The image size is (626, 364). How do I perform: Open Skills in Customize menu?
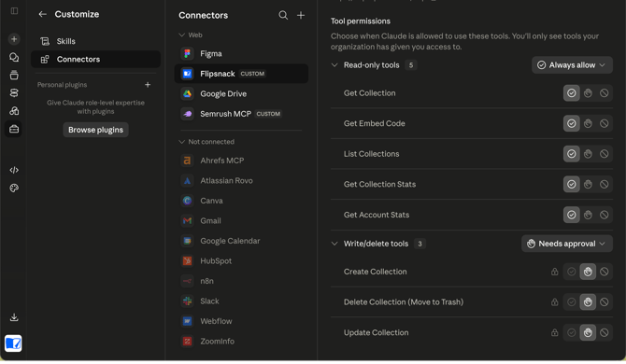96,41
